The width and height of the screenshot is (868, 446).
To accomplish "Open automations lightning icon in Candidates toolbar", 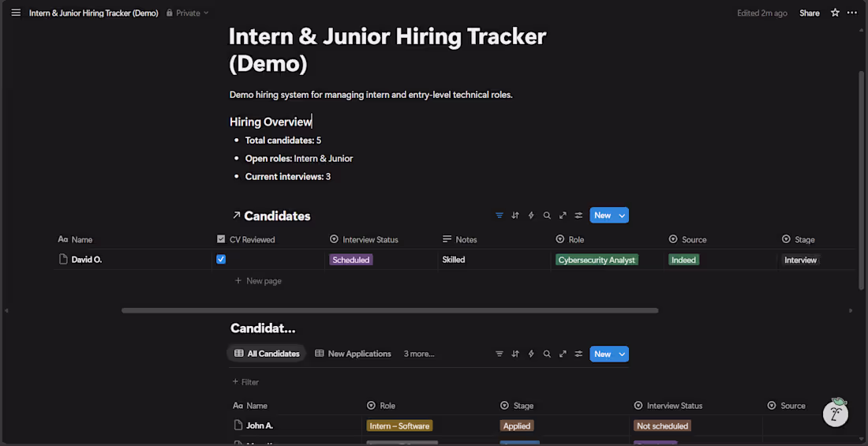I will (x=531, y=216).
